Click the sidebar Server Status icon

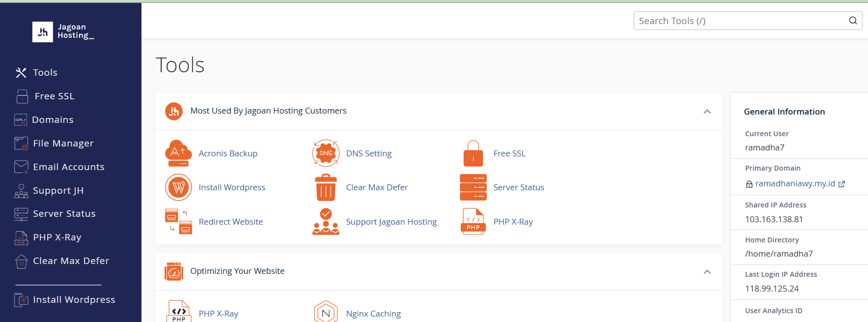21,214
